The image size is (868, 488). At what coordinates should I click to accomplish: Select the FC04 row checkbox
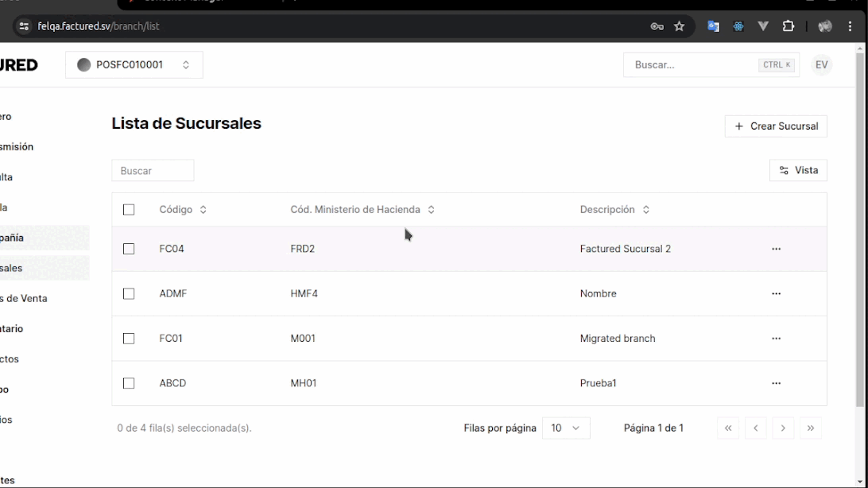(129, 249)
